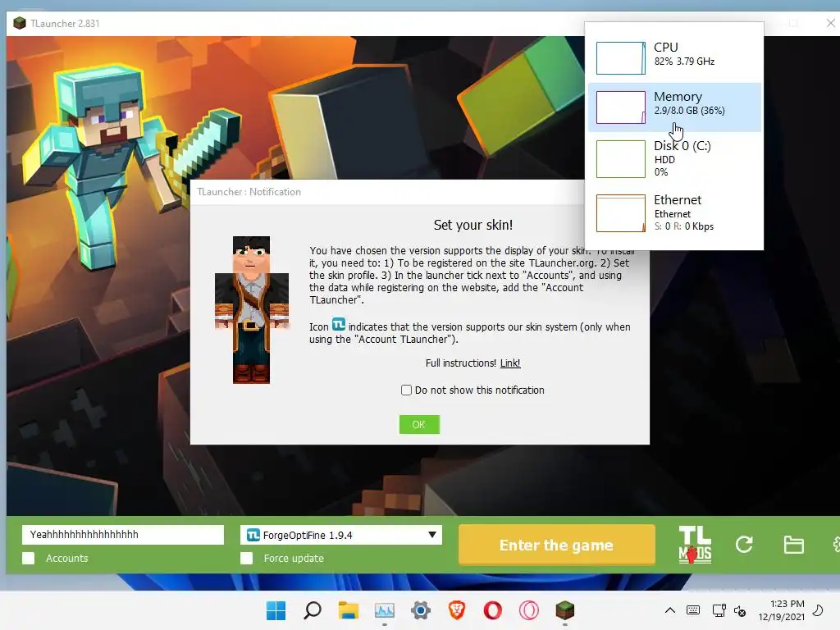Click the Set your skin! heading
840x630 pixels.
(x=473, y=225)
